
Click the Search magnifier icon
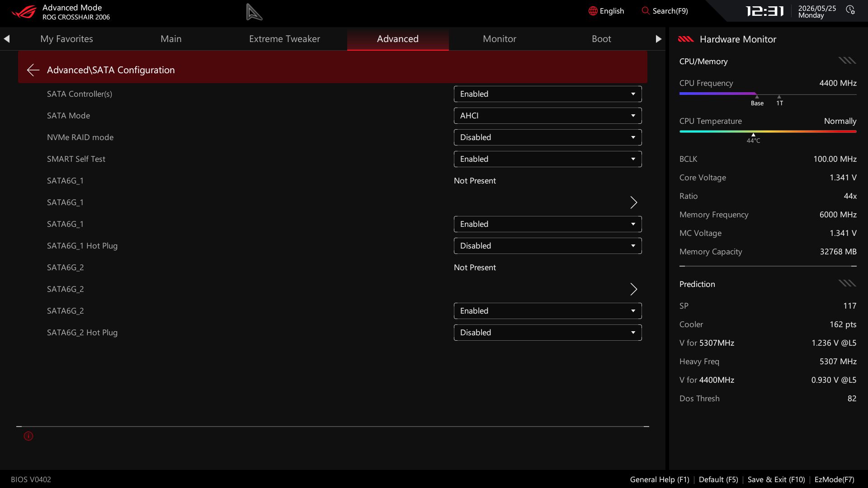645,10
